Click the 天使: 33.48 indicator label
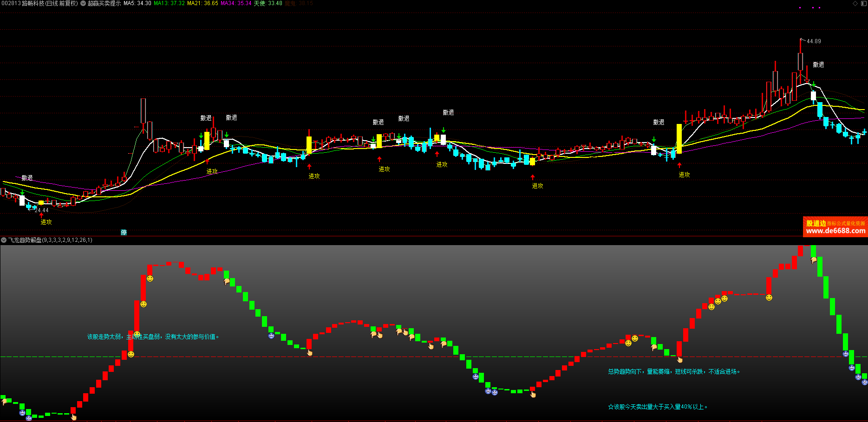This screenshot has height=422, width=868. (x=268, y=3)
